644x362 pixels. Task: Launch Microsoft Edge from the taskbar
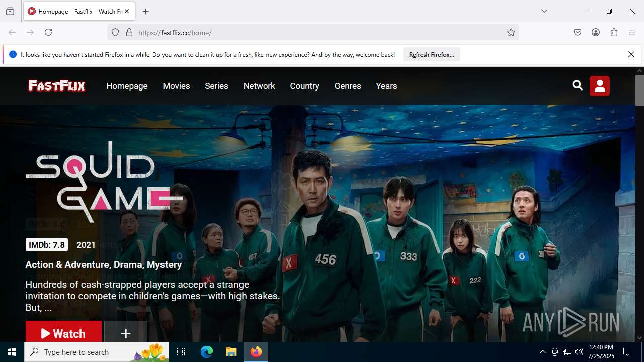coord(207,352)
